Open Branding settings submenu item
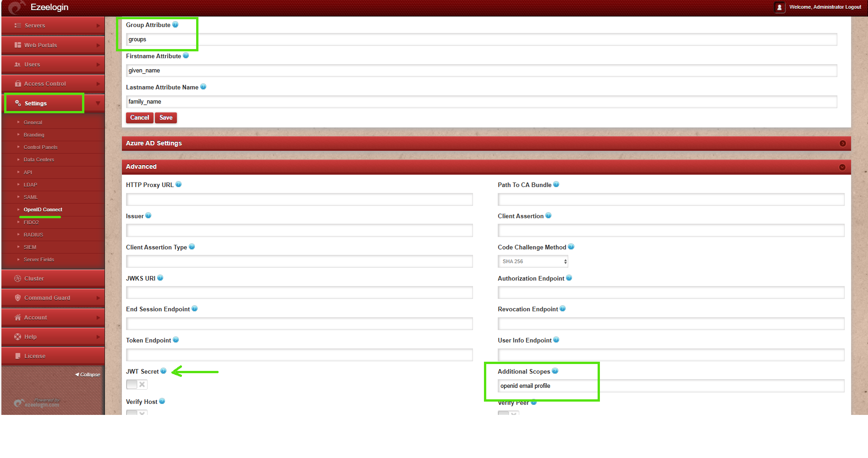868x458 pixels. coord(34,135)
